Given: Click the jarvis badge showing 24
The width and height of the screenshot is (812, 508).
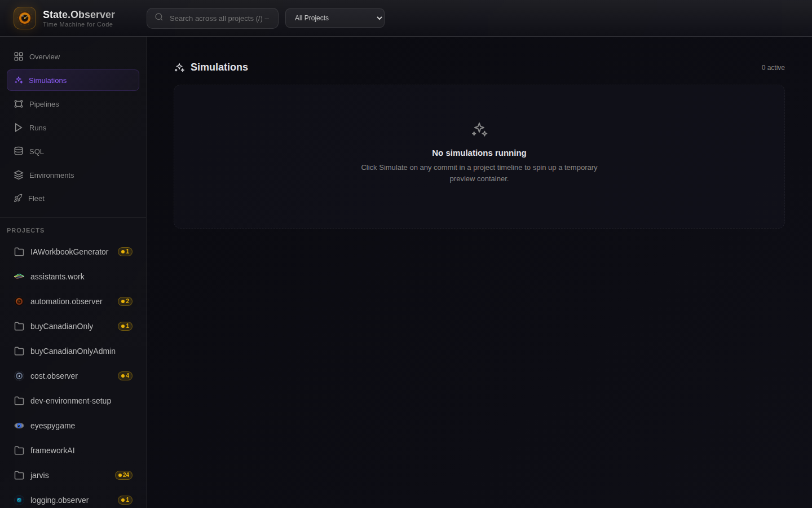Looking at the screenshot, I should (x=123, y=475).
